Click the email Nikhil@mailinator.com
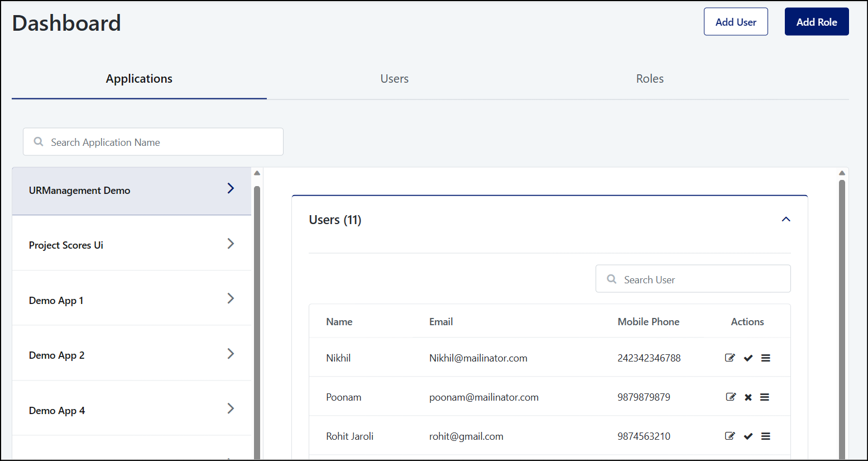 pyautogui.click(x=478, y=358)
